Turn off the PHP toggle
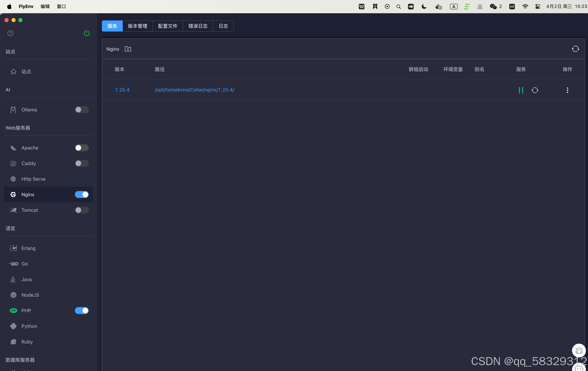The width and height of the screenshot is (588, 371). pyautogui.click(x=81, y=311)
